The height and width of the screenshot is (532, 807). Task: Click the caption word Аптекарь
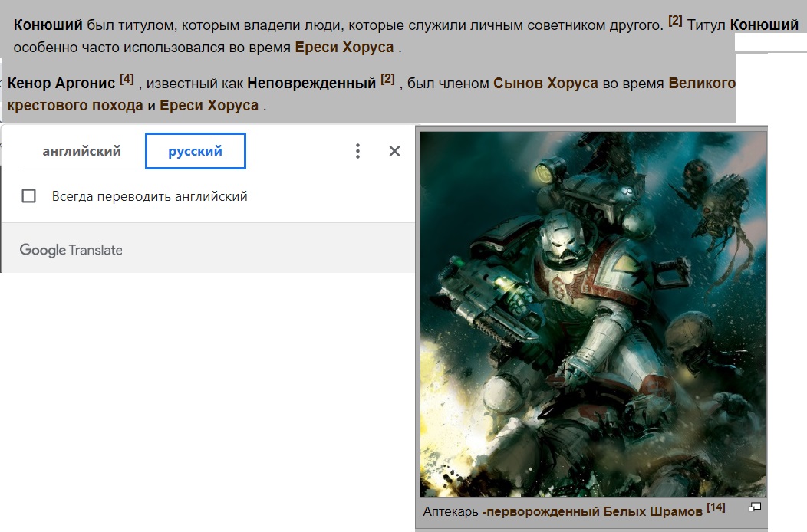[450, 511]
